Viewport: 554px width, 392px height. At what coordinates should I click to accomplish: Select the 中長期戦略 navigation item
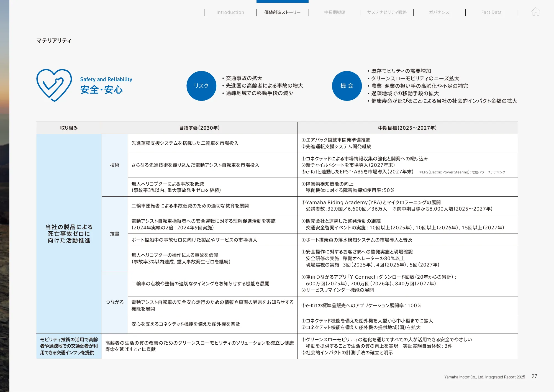click(335, 12)
